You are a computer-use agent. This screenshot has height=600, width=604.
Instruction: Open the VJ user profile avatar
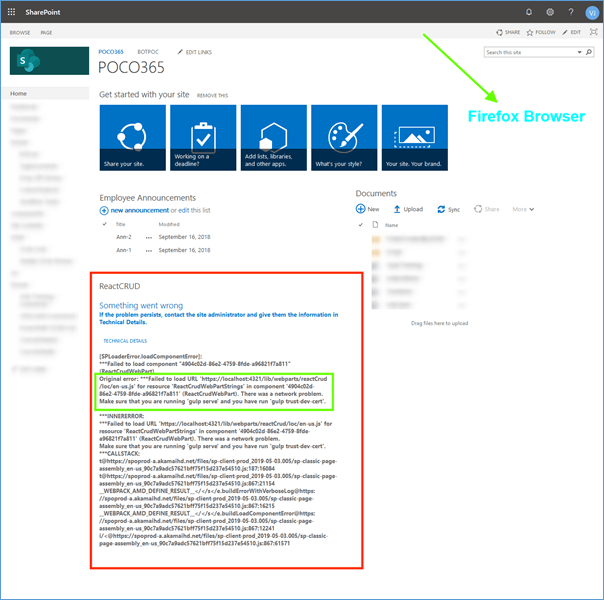(x=592, y=13)
